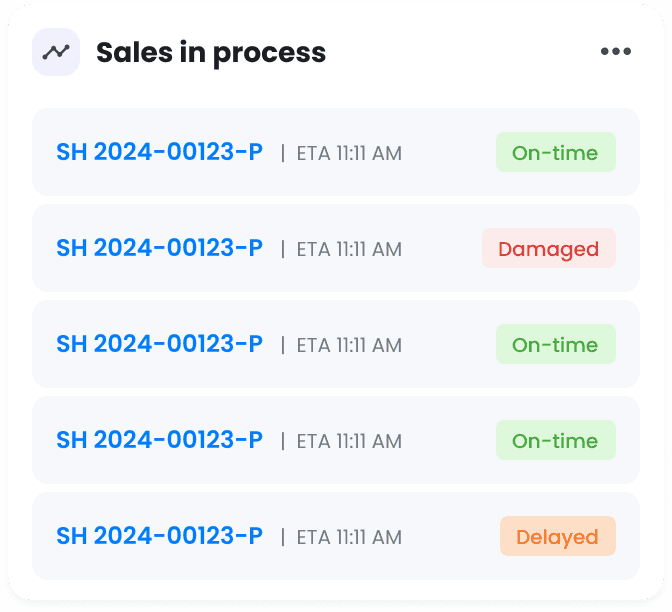Click the On-time badge in fourth row
This screenshot has height=612, width=672.
click(x=556, y=440)
